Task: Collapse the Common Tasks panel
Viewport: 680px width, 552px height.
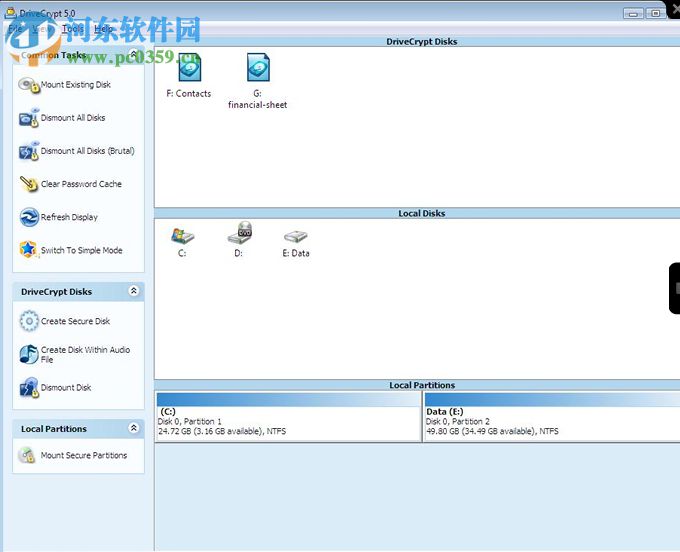Action: coord(134,54)
